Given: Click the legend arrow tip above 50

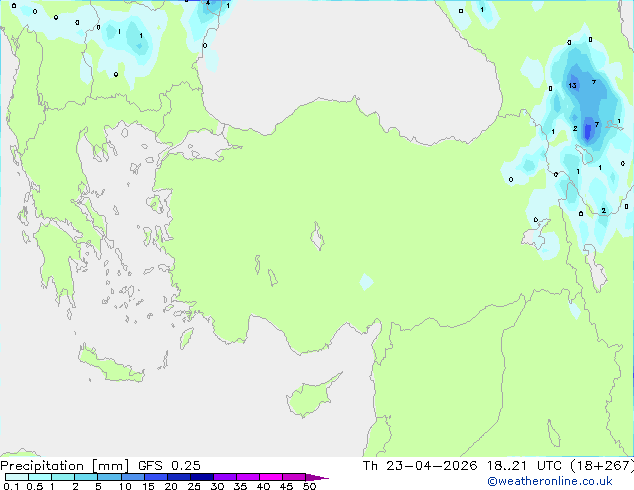Looking at the screenshot, I should (x=317, y=477).
